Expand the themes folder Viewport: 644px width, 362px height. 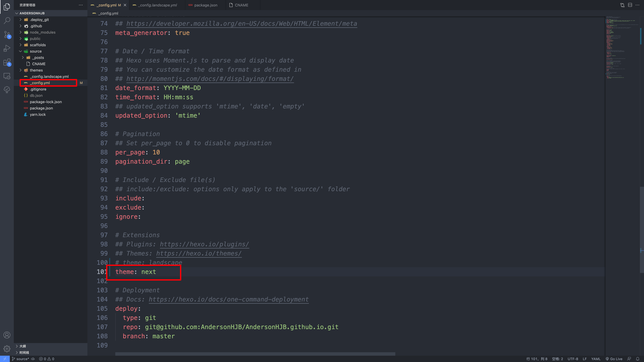[50, 70]
